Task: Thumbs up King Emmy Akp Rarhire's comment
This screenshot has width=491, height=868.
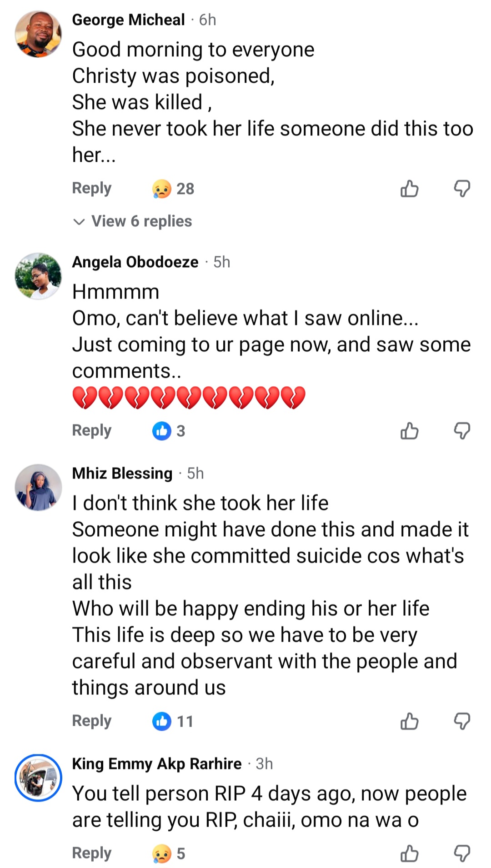Action: click(x=409, y=853)
